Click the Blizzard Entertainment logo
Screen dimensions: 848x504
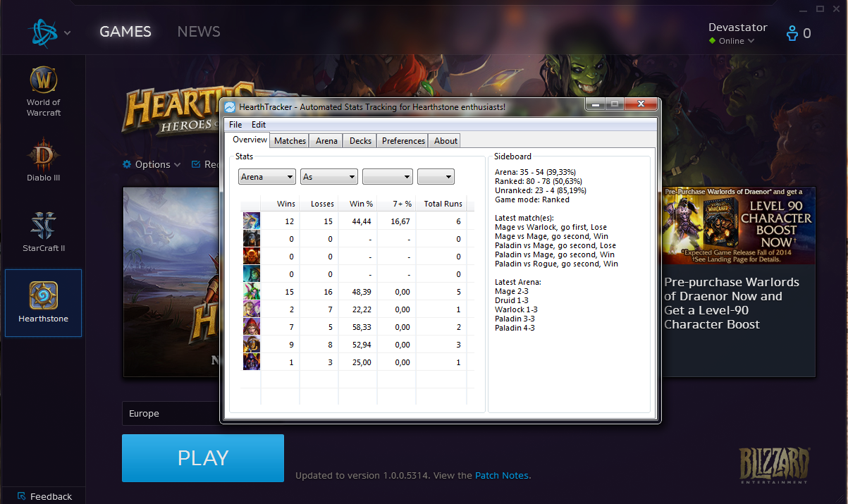tap(774, 465)
